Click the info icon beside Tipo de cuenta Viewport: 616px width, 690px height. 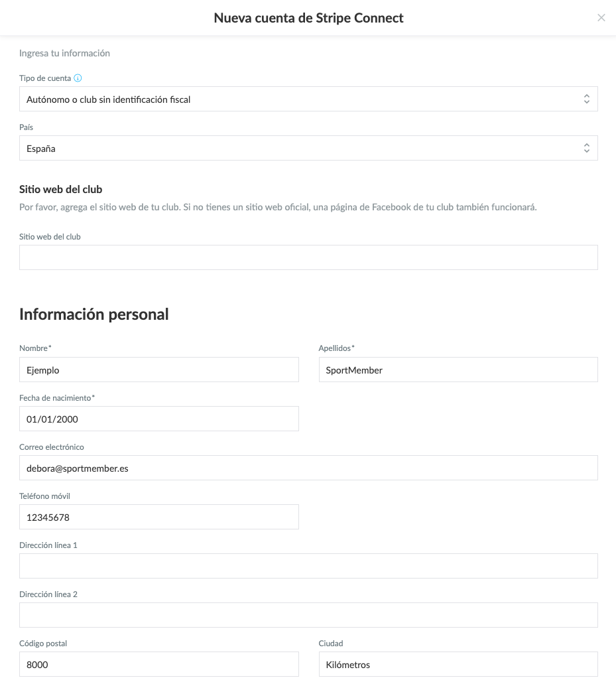point(78,78)
